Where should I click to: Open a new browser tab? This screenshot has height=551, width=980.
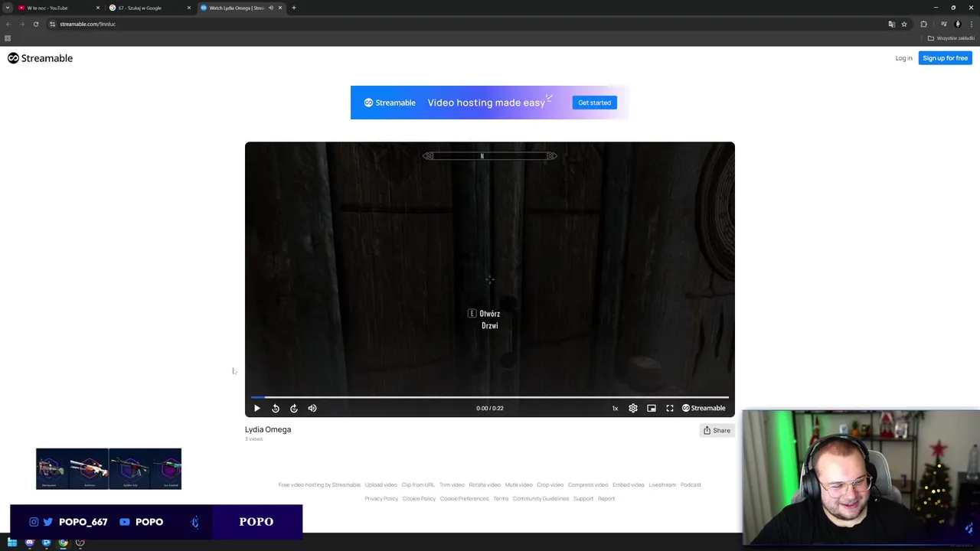point(294,8)
